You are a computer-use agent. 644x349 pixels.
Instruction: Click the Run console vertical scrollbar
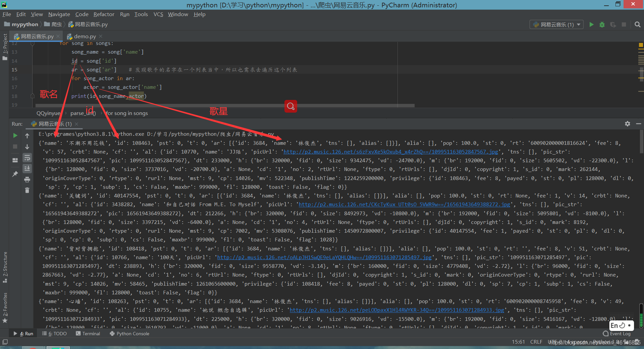pos(641,141)
